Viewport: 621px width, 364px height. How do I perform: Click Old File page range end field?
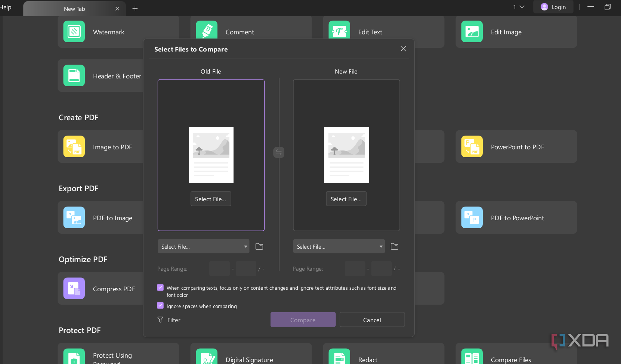pos(246,269)
